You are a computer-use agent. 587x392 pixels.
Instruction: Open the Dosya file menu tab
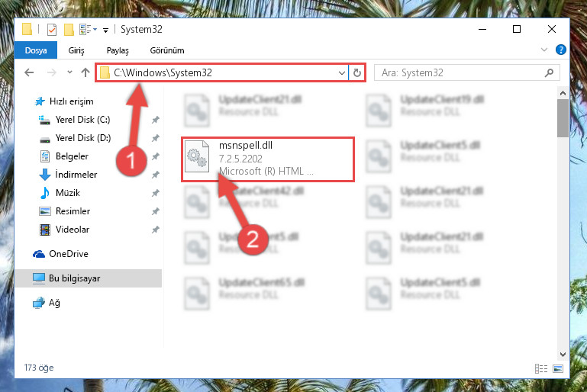[x=36, y=50]
